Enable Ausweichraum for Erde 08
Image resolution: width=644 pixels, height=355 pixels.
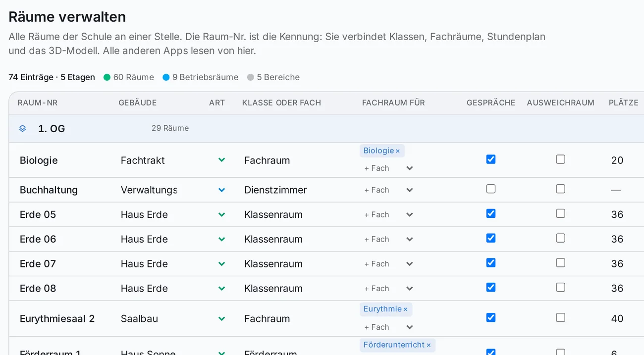(560, 287)
